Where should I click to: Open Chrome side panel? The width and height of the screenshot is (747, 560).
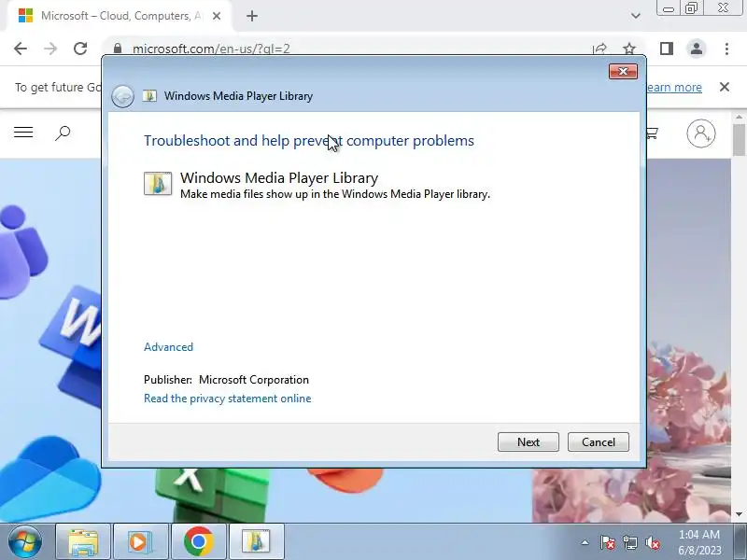point(667,49)
